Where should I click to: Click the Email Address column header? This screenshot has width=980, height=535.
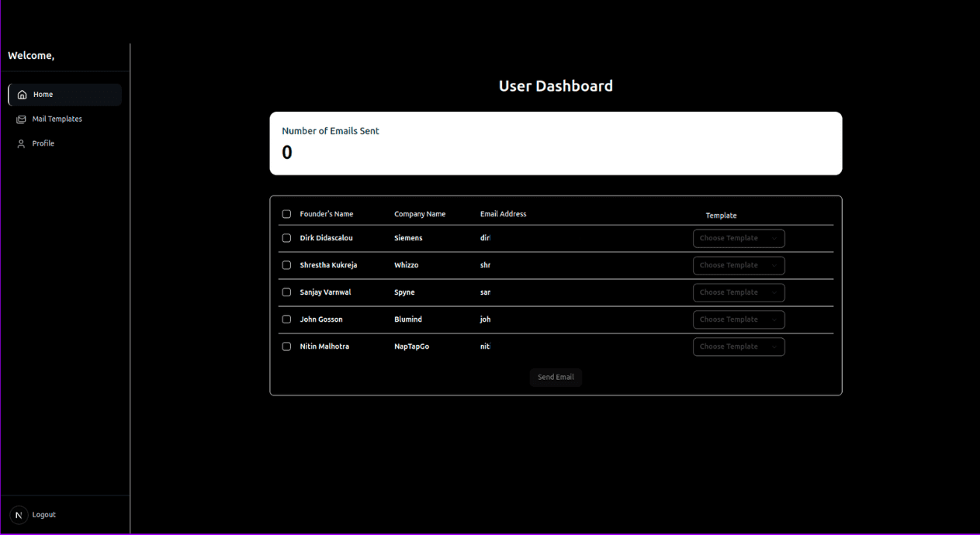(503, 214)
